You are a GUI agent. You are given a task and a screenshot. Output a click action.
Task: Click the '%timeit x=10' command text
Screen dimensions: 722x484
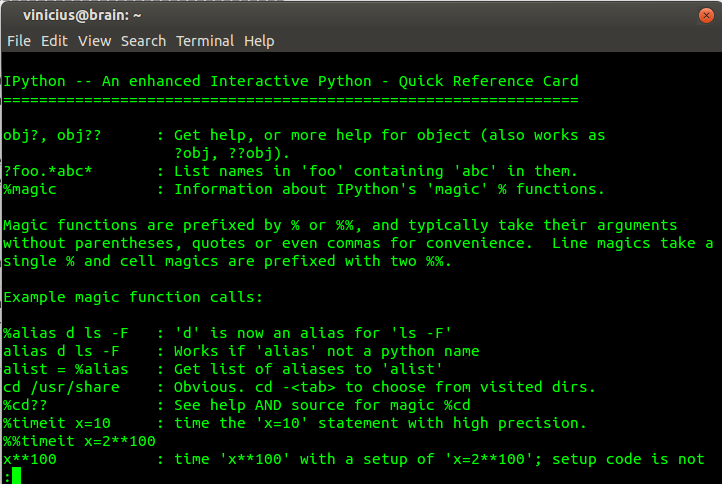pos(57,423)
